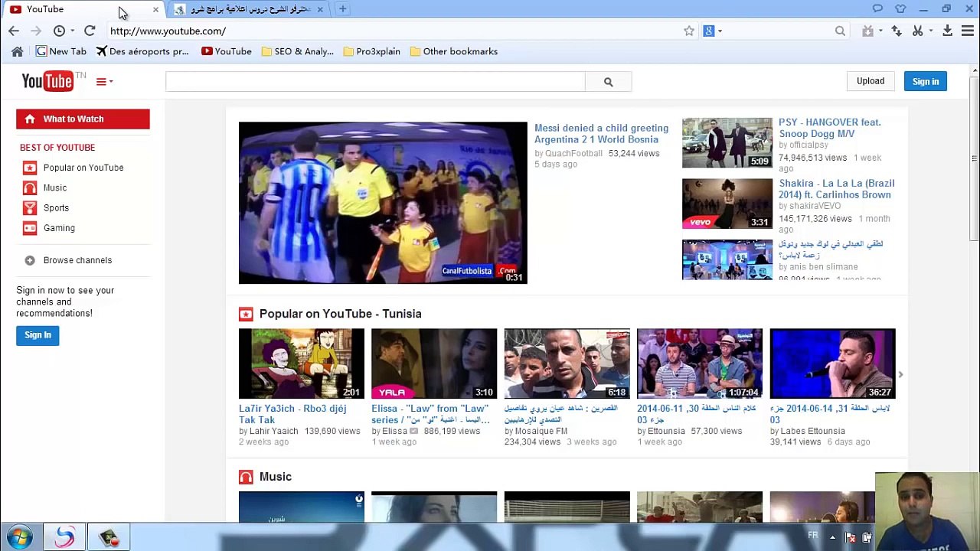This screenshot has width=980, height=551.
Task: Expand the video downloader dropdown arrow
Action: click(x=880, y=31)
